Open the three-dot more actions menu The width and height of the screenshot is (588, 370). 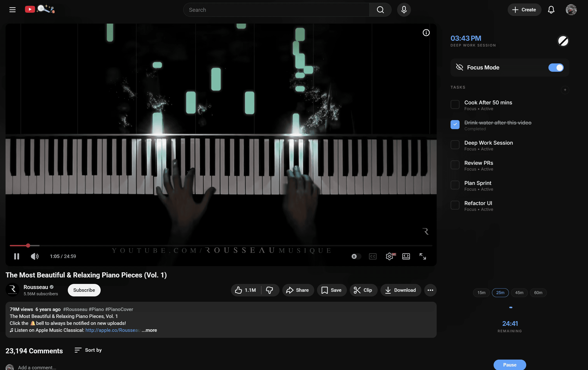coord(430,290)
